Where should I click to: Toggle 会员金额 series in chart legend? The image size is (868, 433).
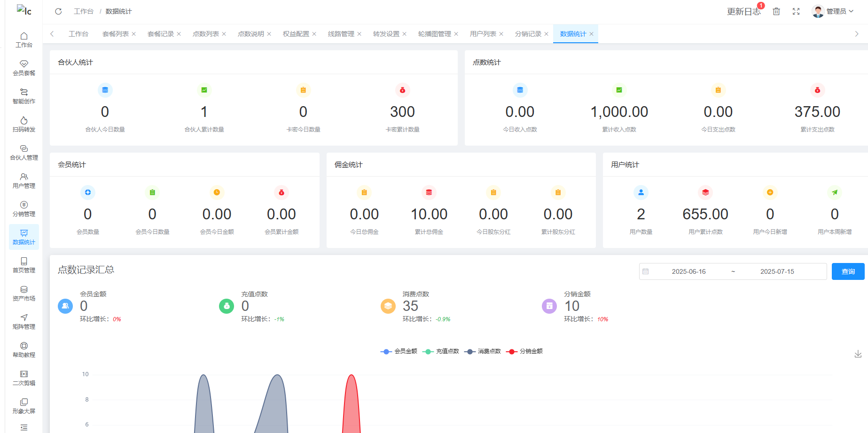[x=399, y=351]
